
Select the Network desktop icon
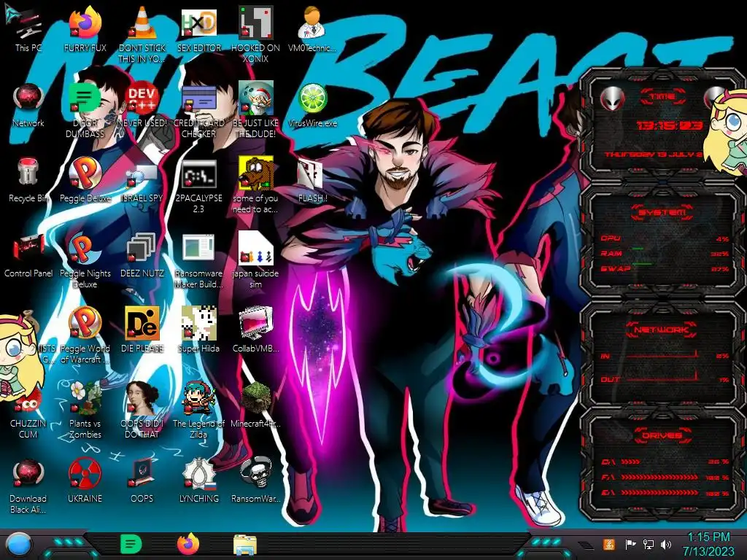coord(28,105)
